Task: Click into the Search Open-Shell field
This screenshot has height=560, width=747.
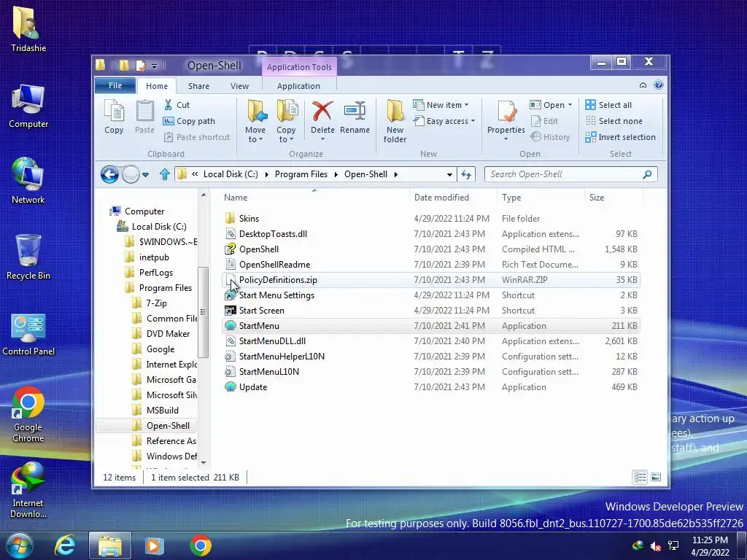Action: (x=564, y=174)
